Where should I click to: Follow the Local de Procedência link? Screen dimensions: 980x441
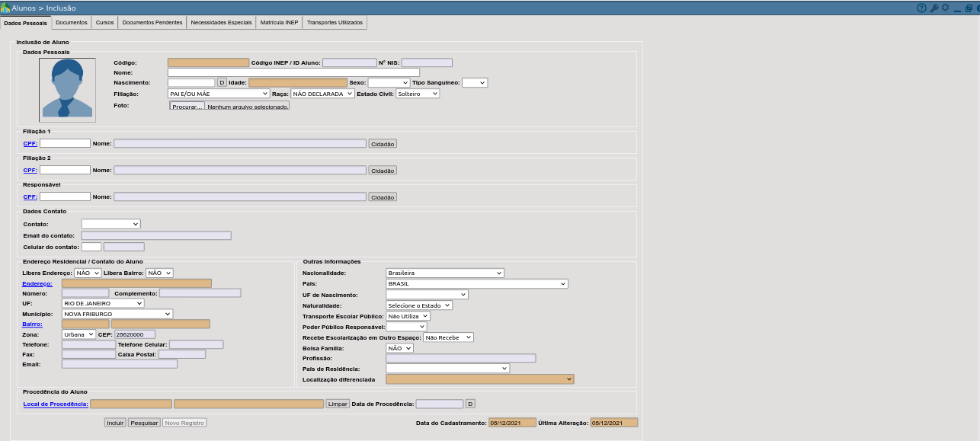56,404
